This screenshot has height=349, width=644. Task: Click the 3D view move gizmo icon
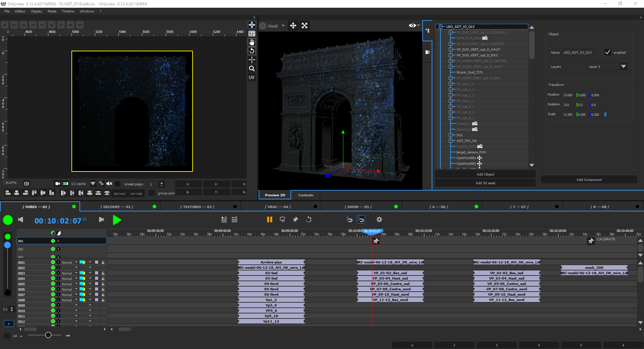pyautogui.click(x=293, y=26)
